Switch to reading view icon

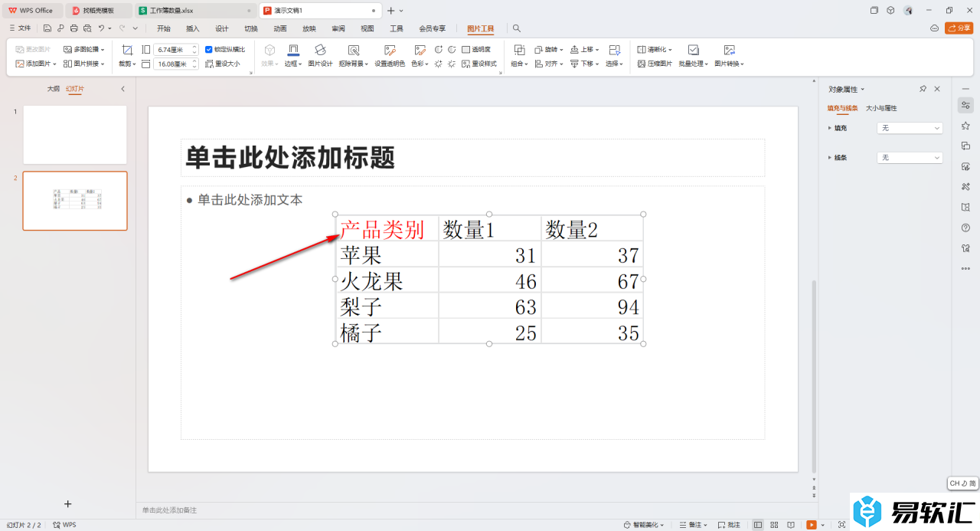pyautogui.click(x=789, y=525)
